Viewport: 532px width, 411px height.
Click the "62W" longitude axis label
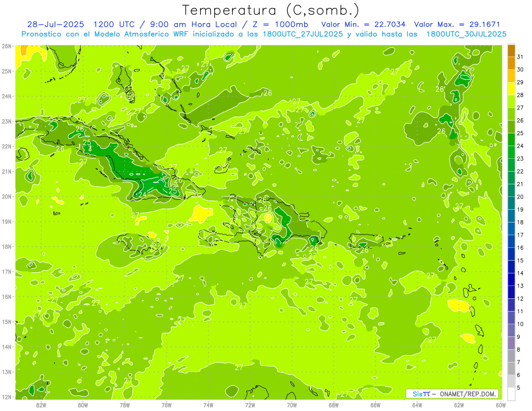pos(459,405)
